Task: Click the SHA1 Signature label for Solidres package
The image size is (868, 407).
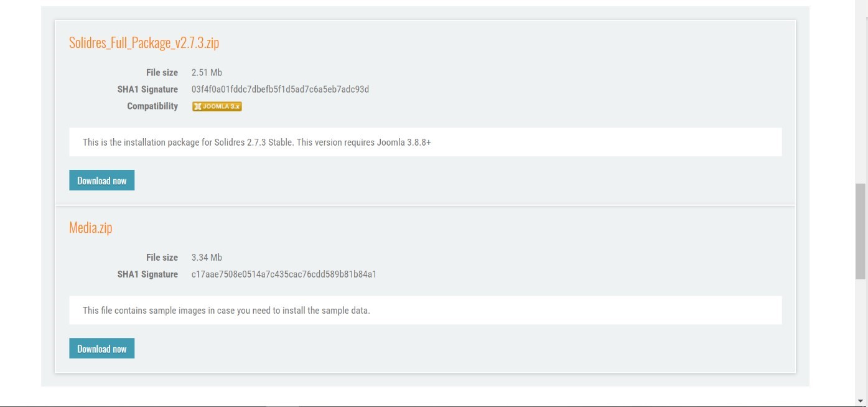Action: [x=147, y=90]
